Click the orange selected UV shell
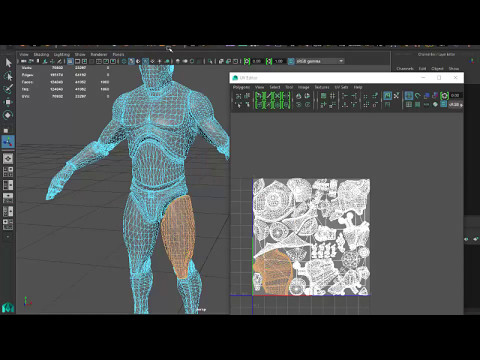 (273, 272)
